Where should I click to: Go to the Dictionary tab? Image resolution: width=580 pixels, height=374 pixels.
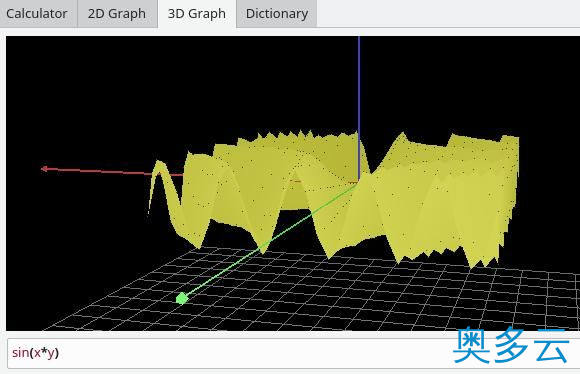tap(277, 14)
